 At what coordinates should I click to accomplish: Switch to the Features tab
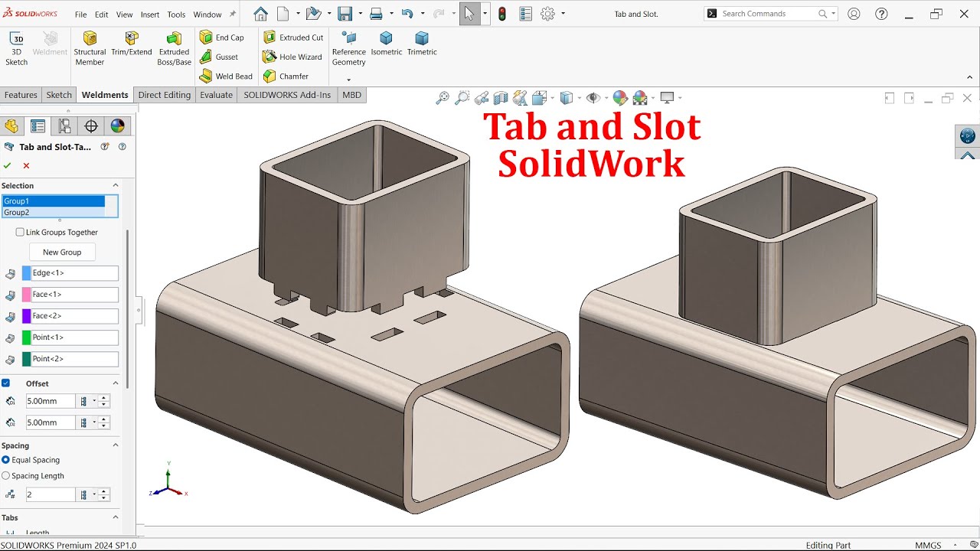click(x=21, y=95)
